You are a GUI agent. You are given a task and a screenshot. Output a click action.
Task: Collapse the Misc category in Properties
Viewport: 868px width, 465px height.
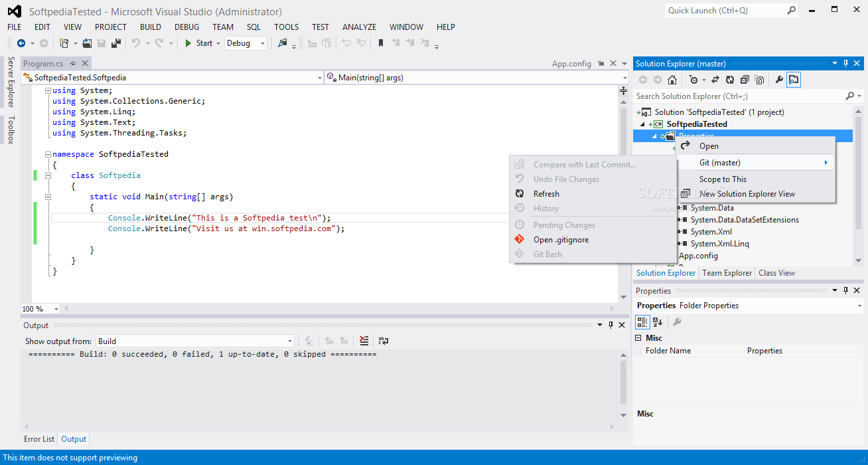tap(640, 338)
